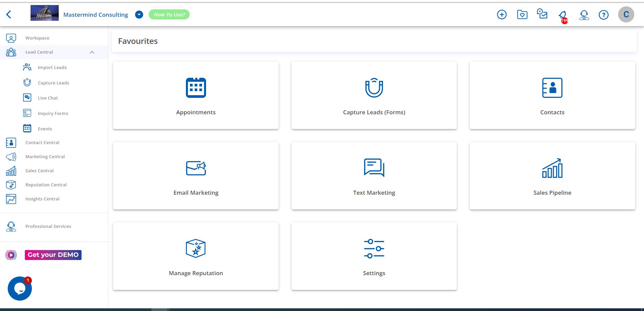Click the Favourites heading text
Viewport: 644px width, 311px height.
[x=138, y=41]
